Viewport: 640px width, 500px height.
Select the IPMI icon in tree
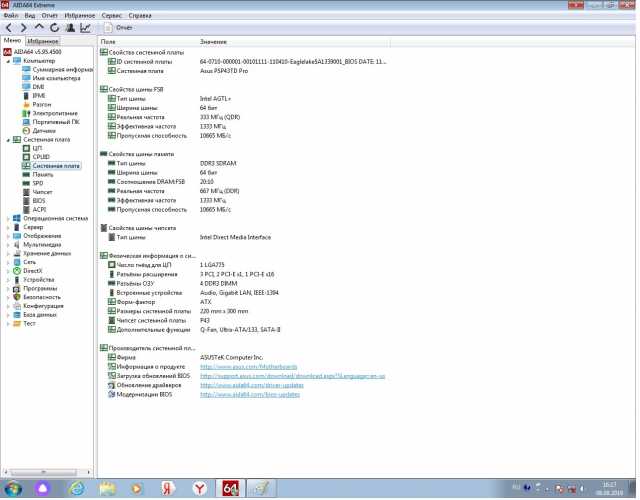(26, 96)
